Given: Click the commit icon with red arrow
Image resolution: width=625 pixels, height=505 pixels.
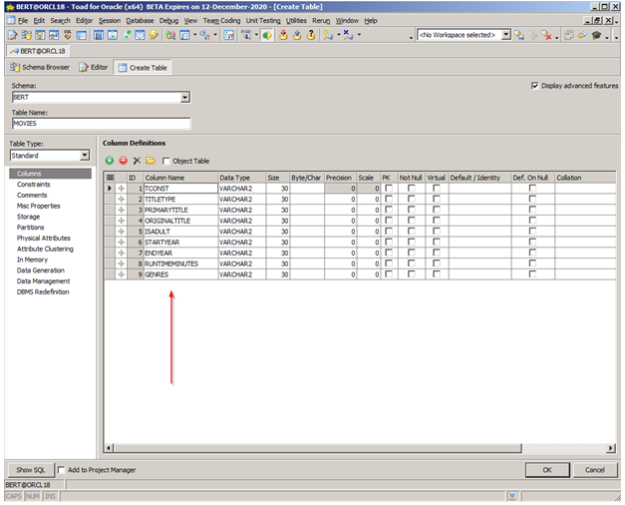Looking at the screenshot, I should click(x=283, y=35).
